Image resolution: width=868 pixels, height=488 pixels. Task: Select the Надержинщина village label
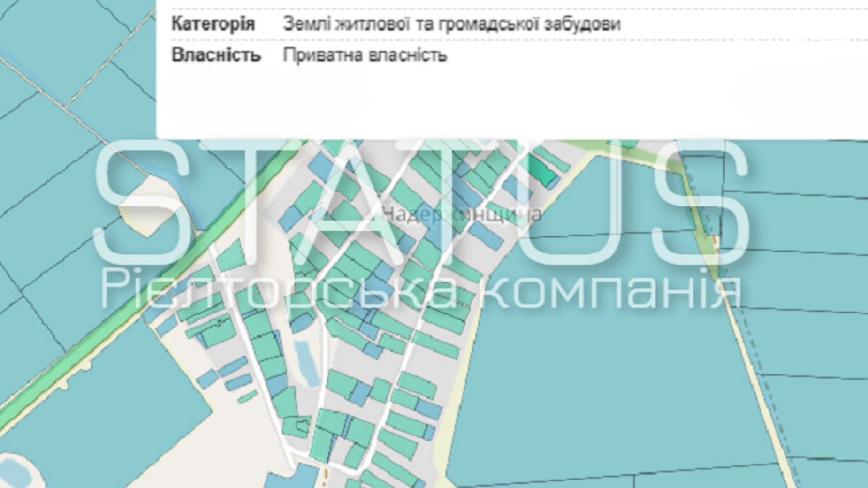coord(462,215)
